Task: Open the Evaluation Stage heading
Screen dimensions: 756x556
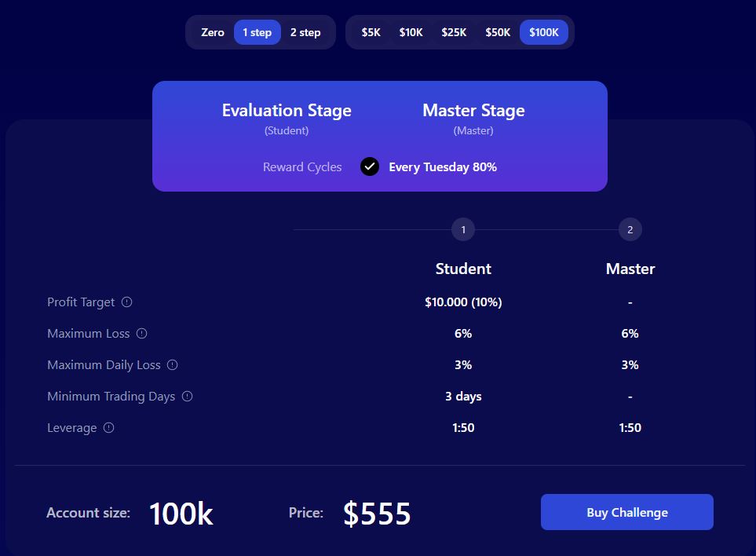Action: (287, 111)
